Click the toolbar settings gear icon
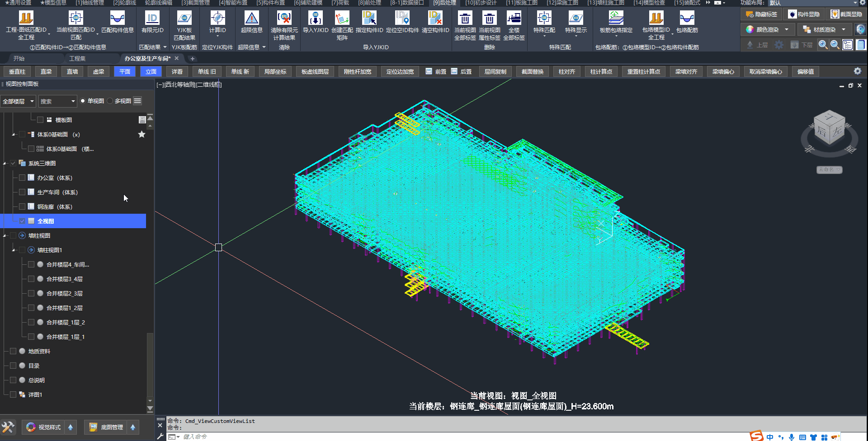Image resolution: width=868 pixels, height=441 pixels. pyautogui.click(x=857, y=71)
